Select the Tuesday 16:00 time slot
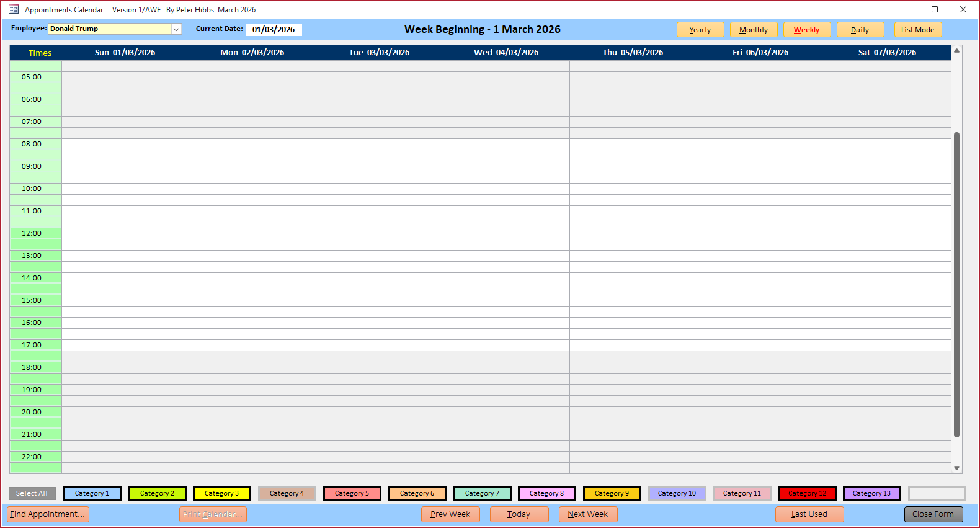The image size is (980, 528). click(380, 323)
